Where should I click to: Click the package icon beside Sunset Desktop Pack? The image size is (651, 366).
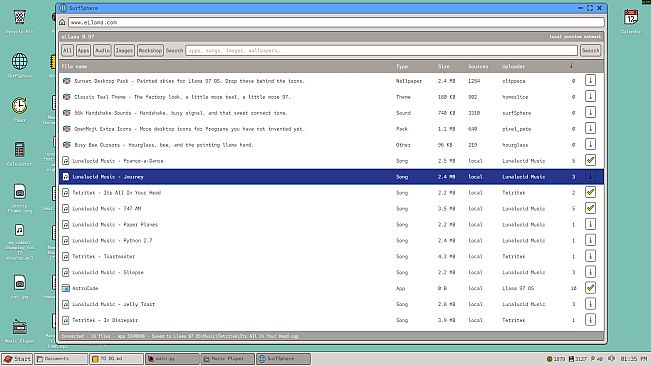tap(66, 81)
